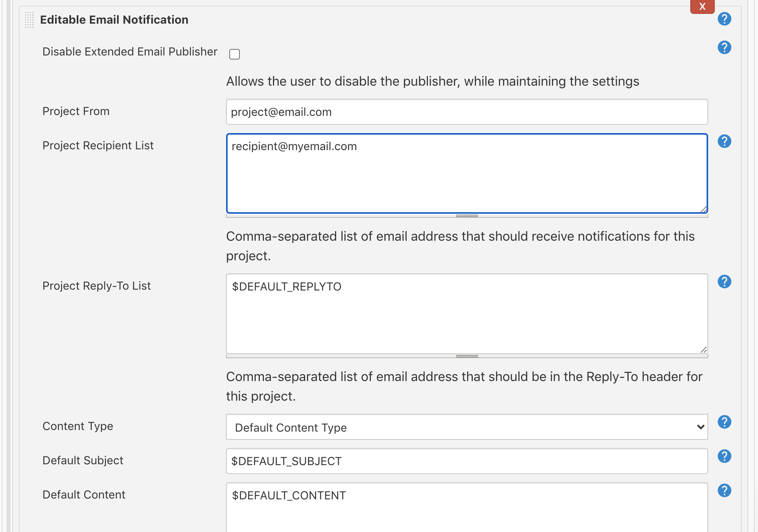
Task: Focus the Default Subject field
Action: [x=467, y=461]
